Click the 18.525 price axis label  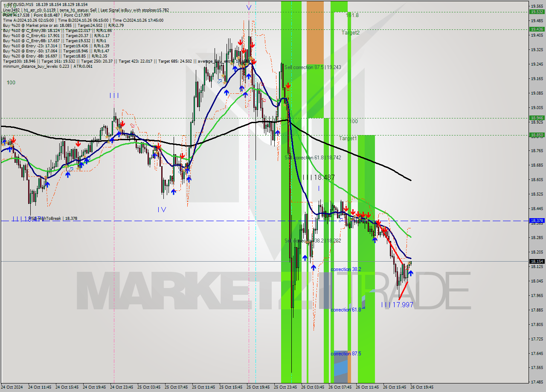coord(537,194)
